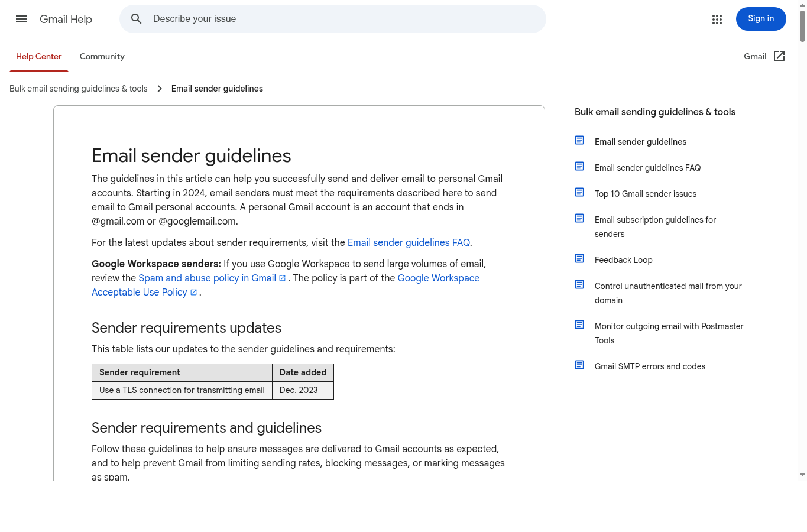
Task: Open the Google apps grid
Action: point(717,20)
